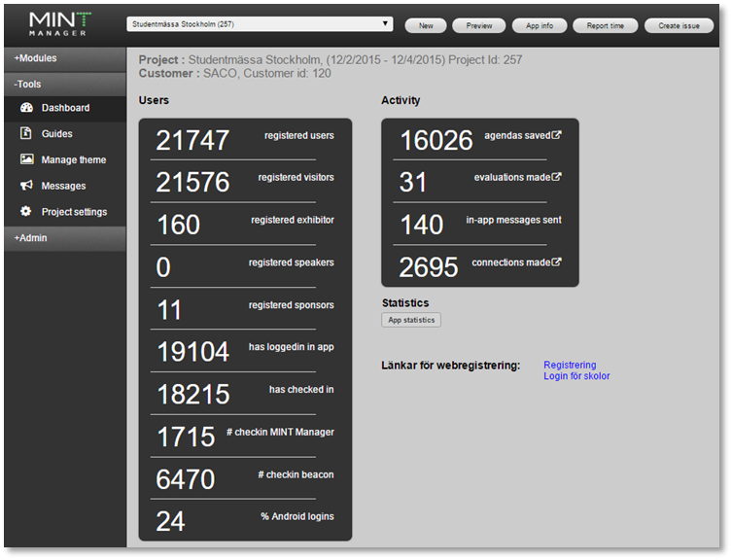The height and width of the screenshot is (560, 732).
Task: Click the 21576 registered visitors count
Action: [x=192, y=182]
